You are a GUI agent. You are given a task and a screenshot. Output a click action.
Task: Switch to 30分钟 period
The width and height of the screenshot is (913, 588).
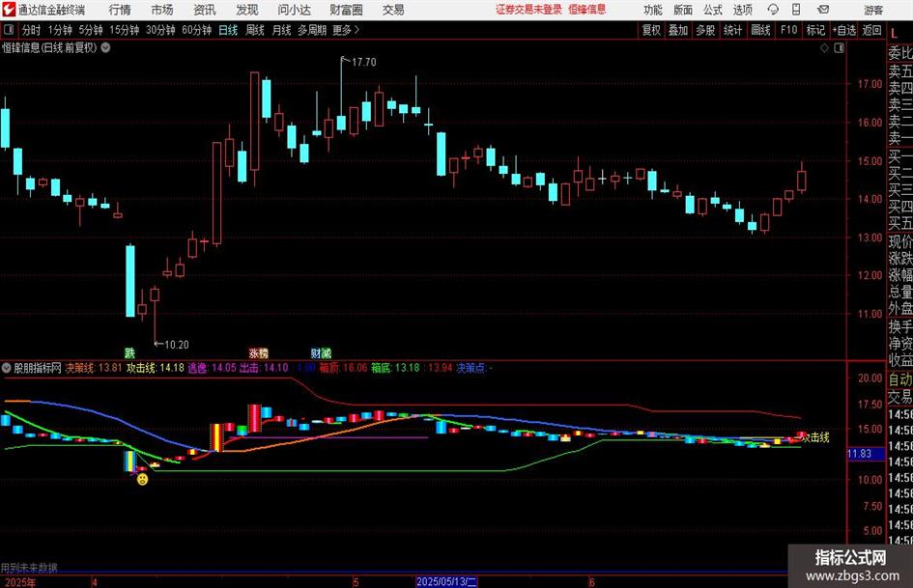(x=160, y=30)
